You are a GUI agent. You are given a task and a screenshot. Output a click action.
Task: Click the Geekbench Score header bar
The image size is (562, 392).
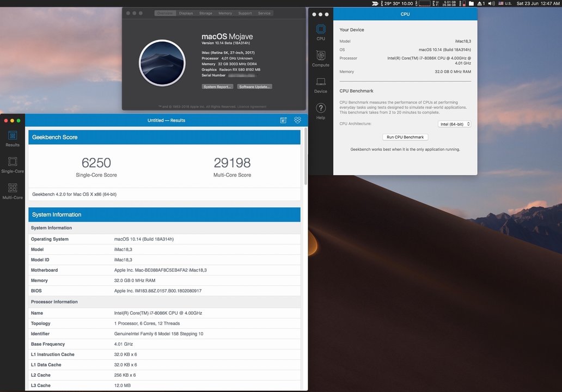(x=164, y=137)
